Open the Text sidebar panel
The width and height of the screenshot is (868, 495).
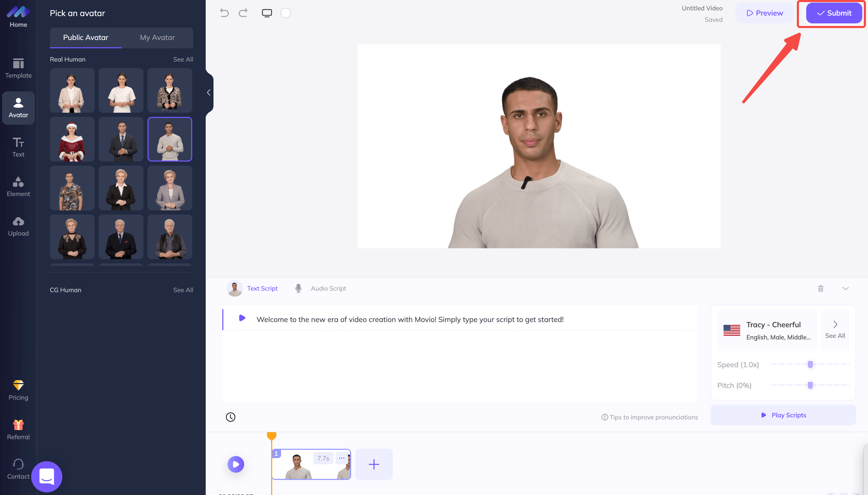(18, 147)
